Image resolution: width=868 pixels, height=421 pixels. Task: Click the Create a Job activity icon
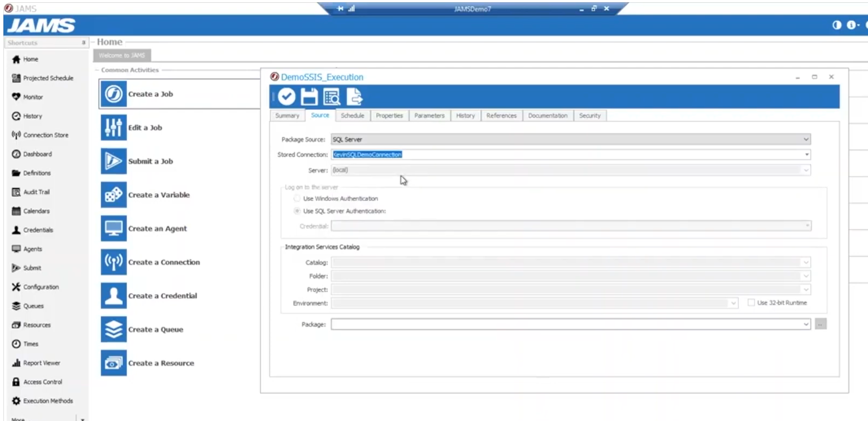pos(113,94)
